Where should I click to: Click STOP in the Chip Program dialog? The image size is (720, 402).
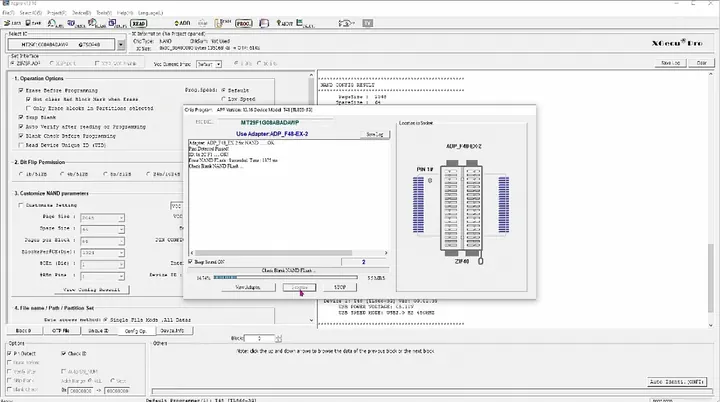click(340, 287)
